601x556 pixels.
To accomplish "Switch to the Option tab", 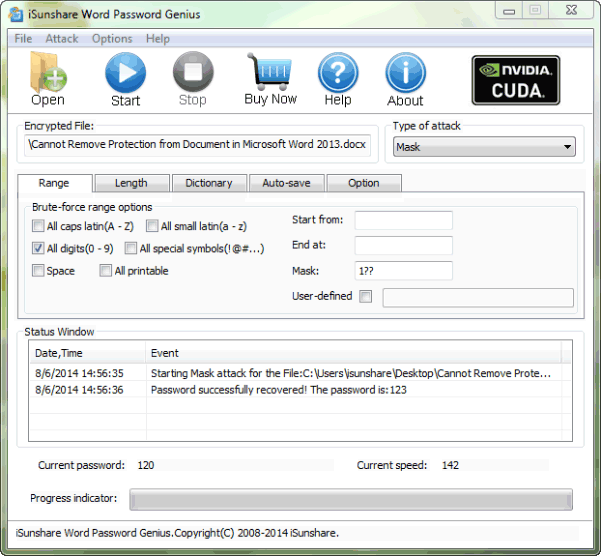I will tap(364, 183).
